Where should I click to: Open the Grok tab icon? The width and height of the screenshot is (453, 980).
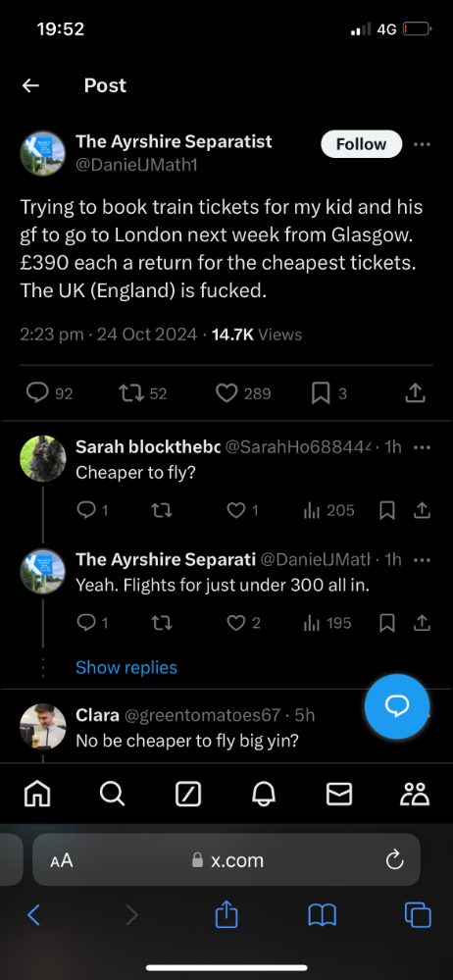point(188,794)
